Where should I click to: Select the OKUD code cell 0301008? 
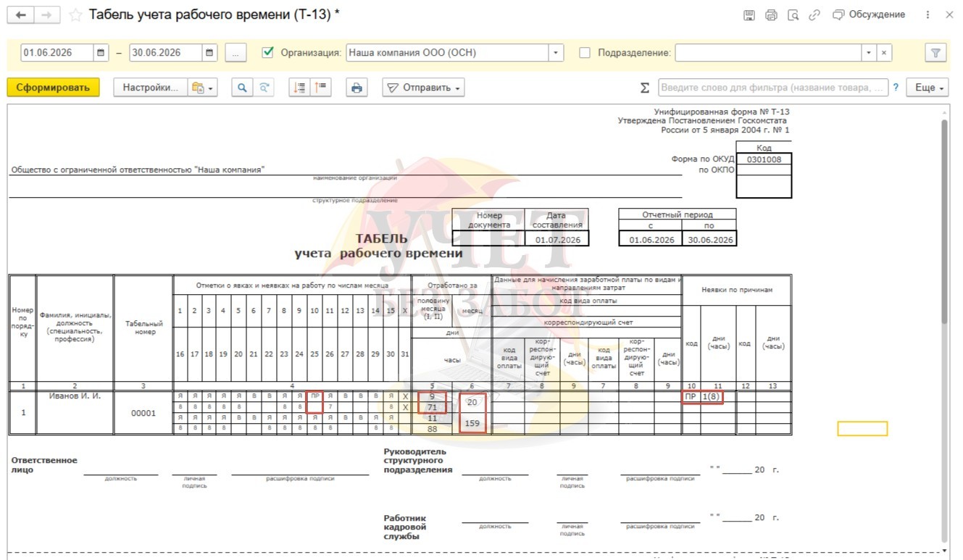[x=764, y=159]
